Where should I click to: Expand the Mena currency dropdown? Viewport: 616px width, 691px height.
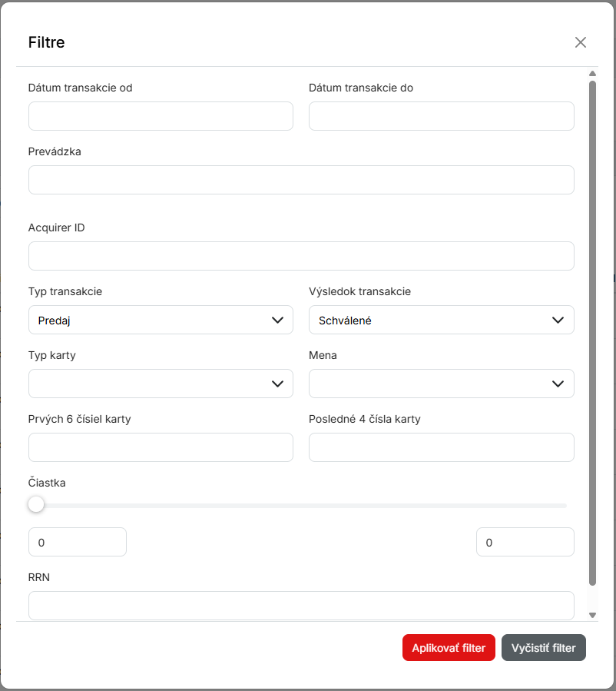pos(441,384)
